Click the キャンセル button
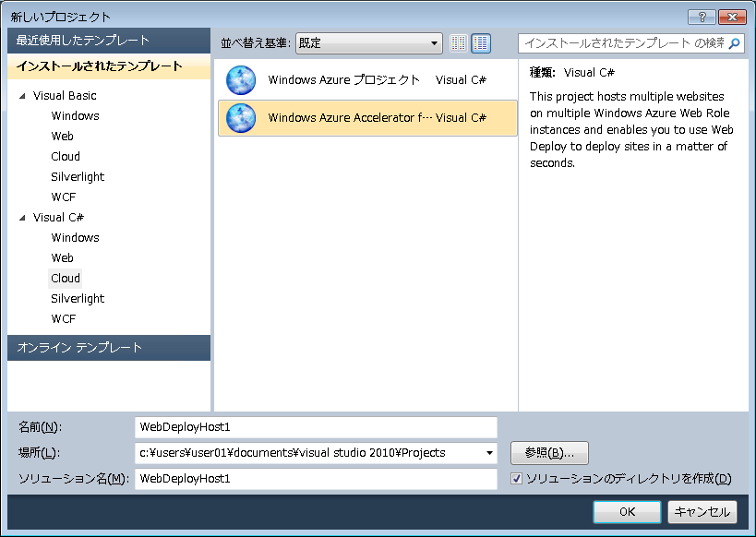The width and height of the screenshot is (756, 537). click(x=702, y=512)
